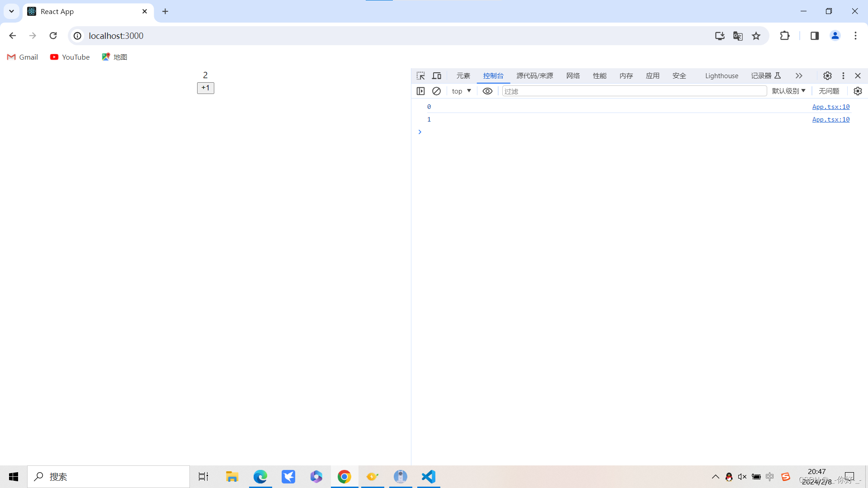Click the 过滤 console filter field
This screenshot has height=488, width=868.
634,91
